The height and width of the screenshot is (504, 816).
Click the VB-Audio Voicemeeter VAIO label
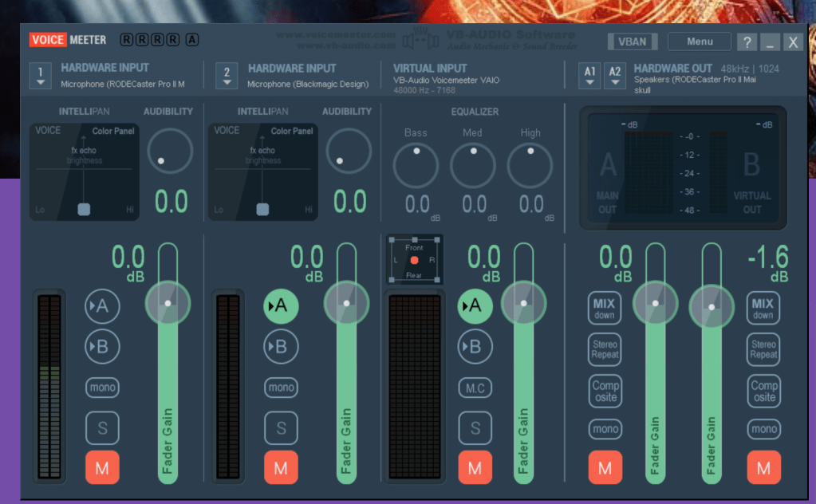[446, 80]
